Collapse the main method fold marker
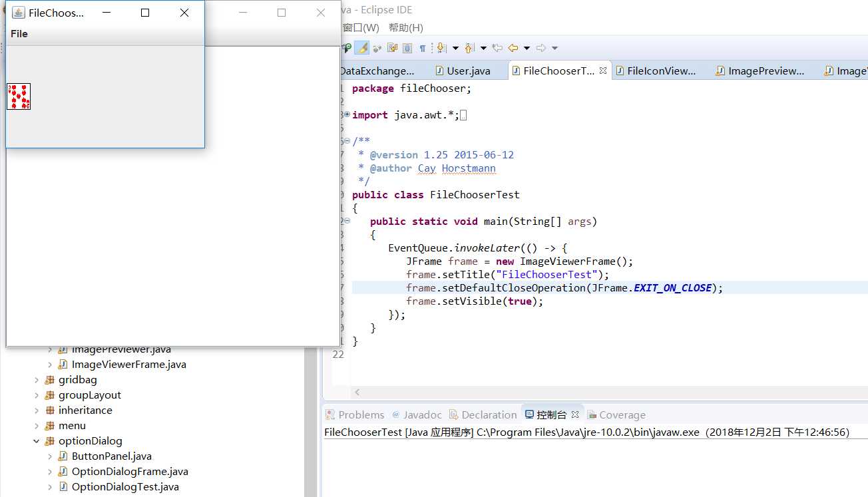The width and height of the screenshot is (868, 497). [x=347, y=221]
